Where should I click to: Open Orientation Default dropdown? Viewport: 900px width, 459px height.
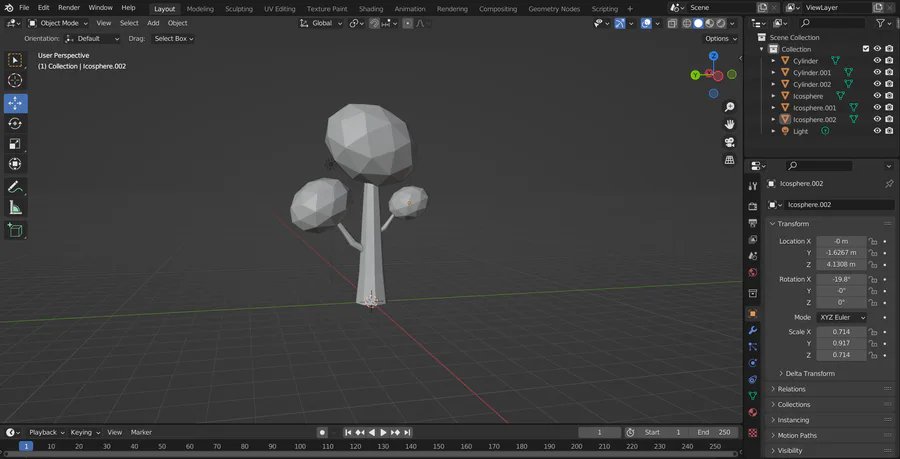[x=92, y=38]
